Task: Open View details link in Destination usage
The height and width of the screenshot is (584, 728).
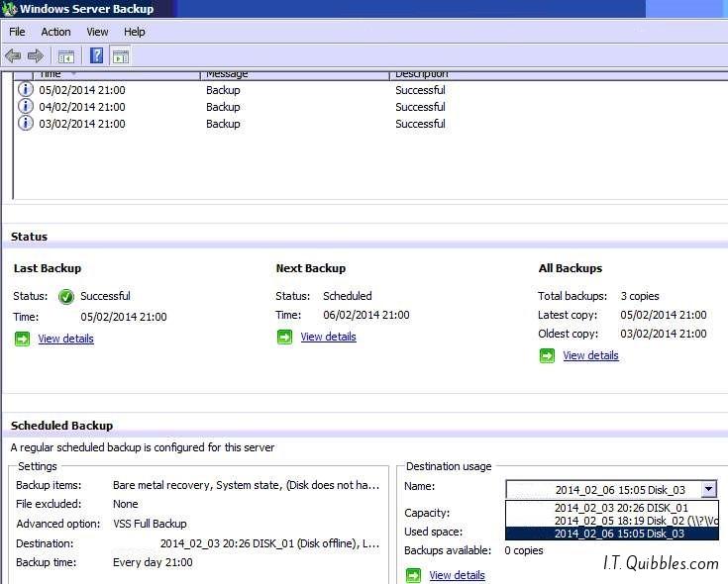Action: point(457,575)
